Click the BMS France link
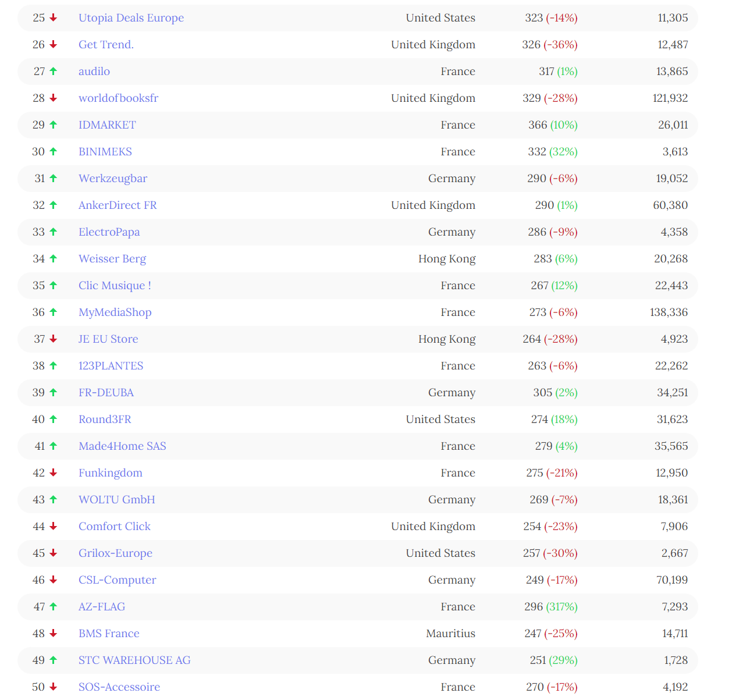Screen dimensions: 750x700 (x=109, y=634)
